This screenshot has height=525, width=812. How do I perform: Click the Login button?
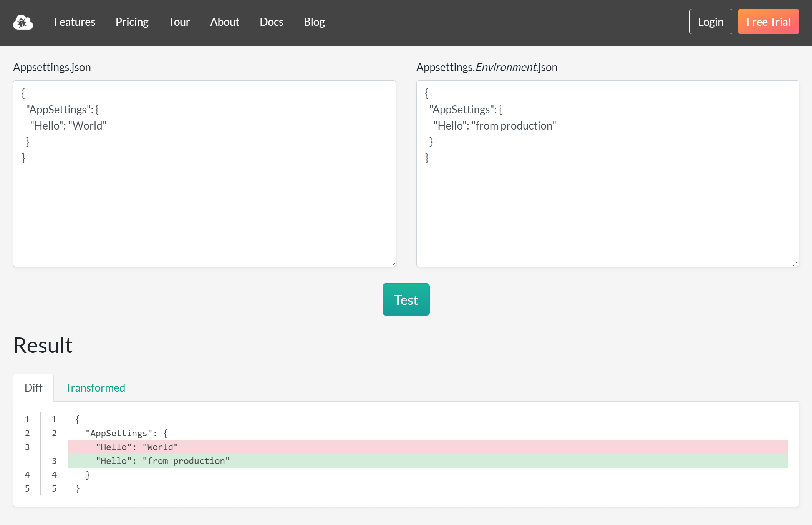[710, 22]
